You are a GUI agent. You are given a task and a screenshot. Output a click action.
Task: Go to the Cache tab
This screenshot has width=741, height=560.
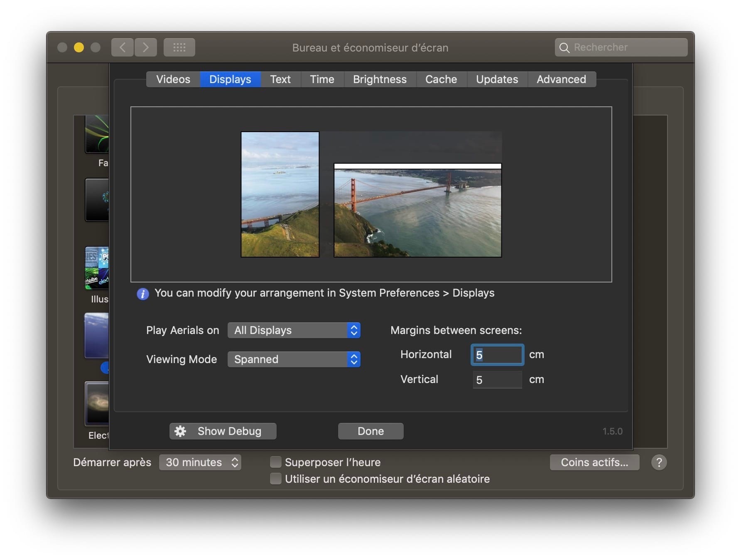coord(441,79)
